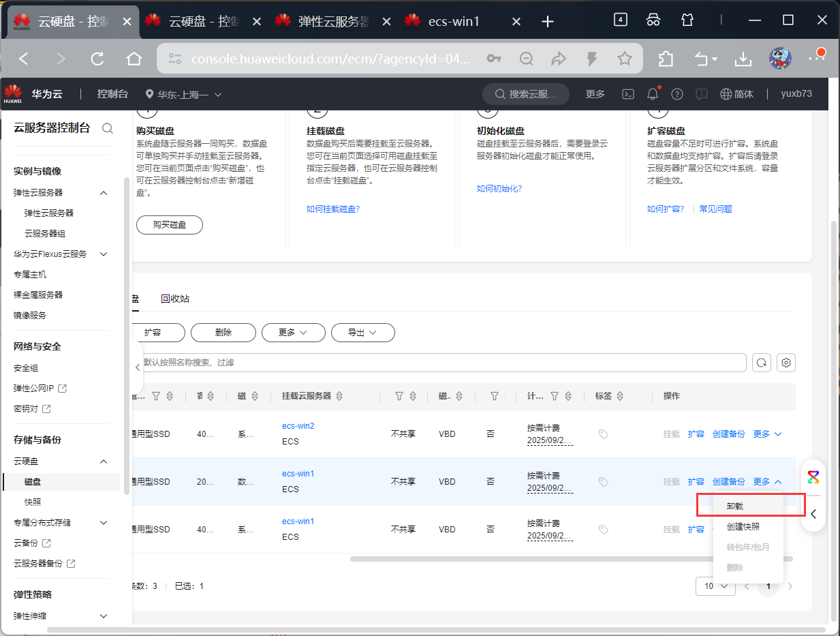This screenshot has width=840, height=636.
Task: Switch to the 弹性云服务器 browser tab
Action: pyautogui.click(x=334, y=21)
